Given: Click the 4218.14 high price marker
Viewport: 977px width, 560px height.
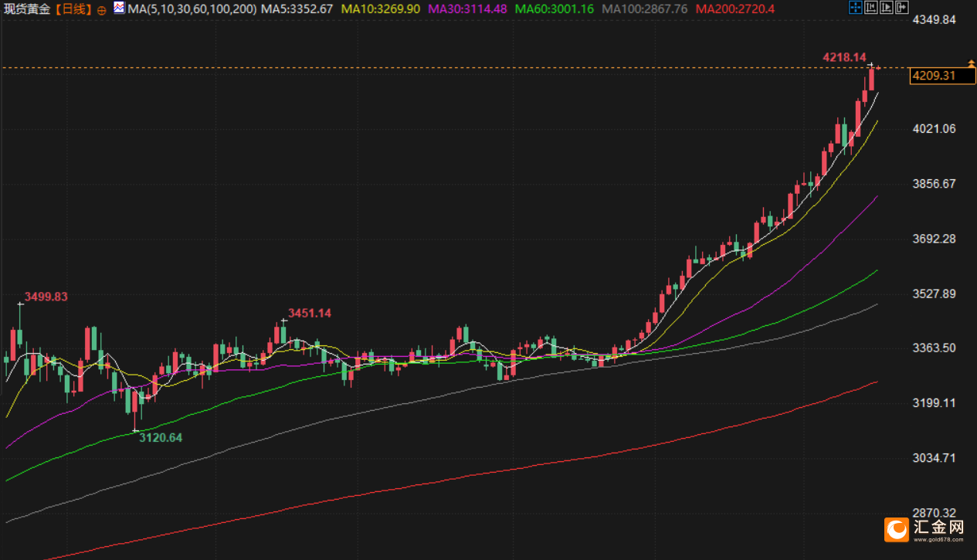Looking at the screenshot, I should [845, 57].
